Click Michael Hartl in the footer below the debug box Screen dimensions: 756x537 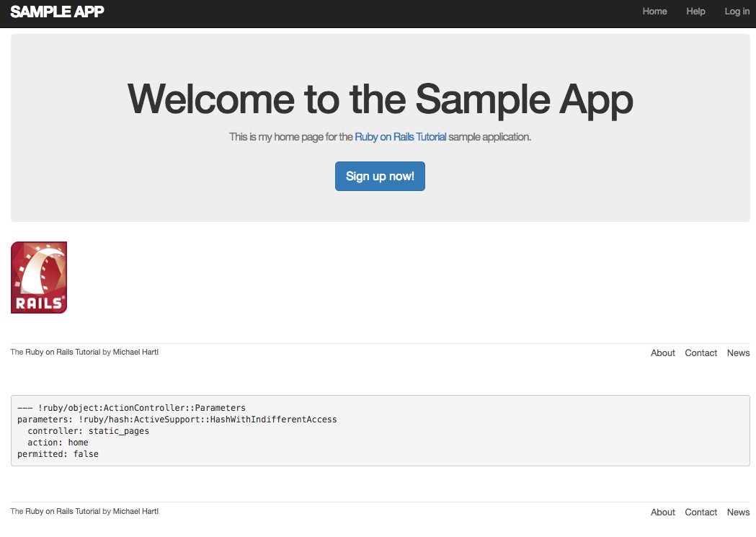[135, 512]
